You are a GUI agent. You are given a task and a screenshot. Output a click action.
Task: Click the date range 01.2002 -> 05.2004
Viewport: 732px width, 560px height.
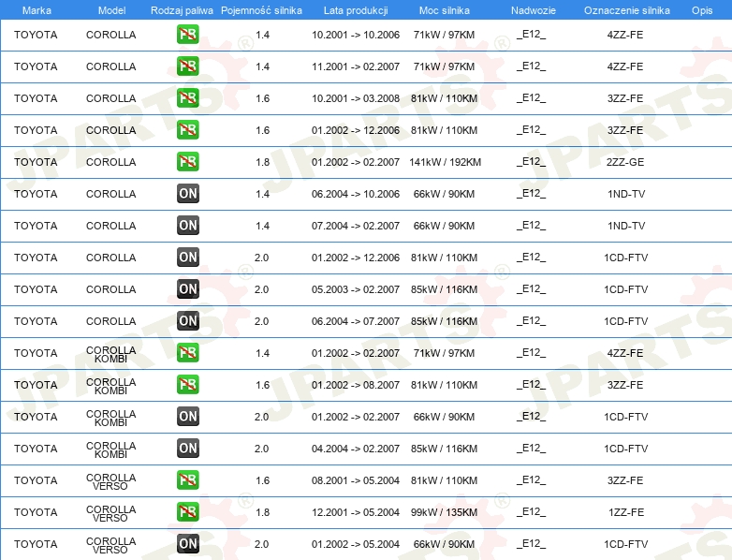coord(356,544)
